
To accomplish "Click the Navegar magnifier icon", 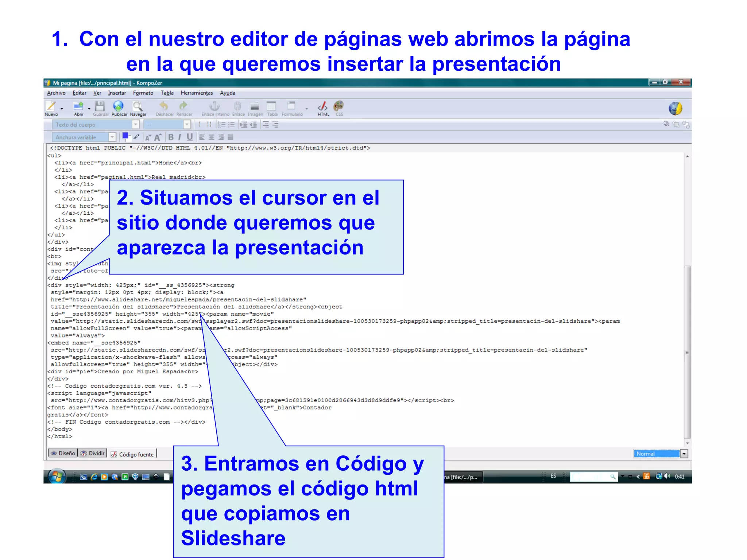I will (138, 106).
